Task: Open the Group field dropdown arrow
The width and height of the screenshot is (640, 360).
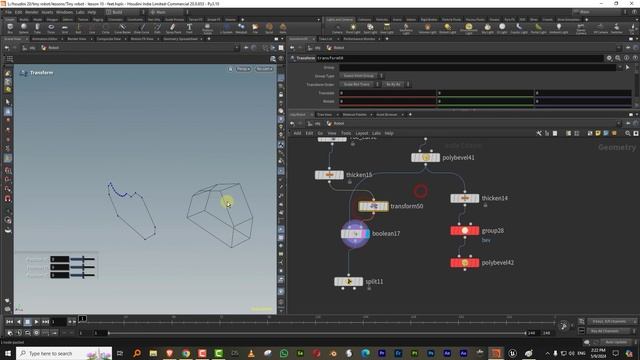Action: [620, 67]
